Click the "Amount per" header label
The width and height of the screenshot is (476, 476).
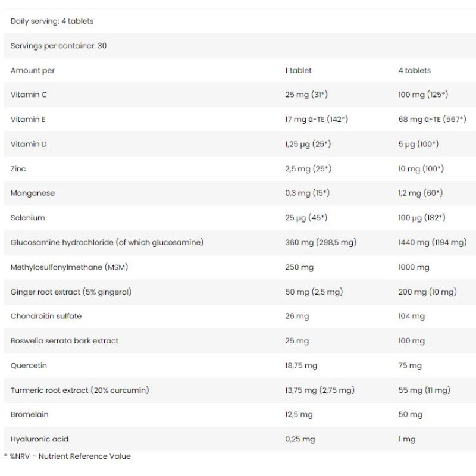coord(33,70)
